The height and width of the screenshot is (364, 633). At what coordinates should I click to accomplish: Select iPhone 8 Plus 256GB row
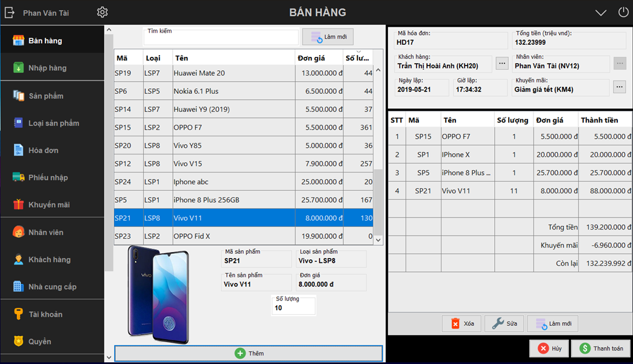[x=244, y=200]
